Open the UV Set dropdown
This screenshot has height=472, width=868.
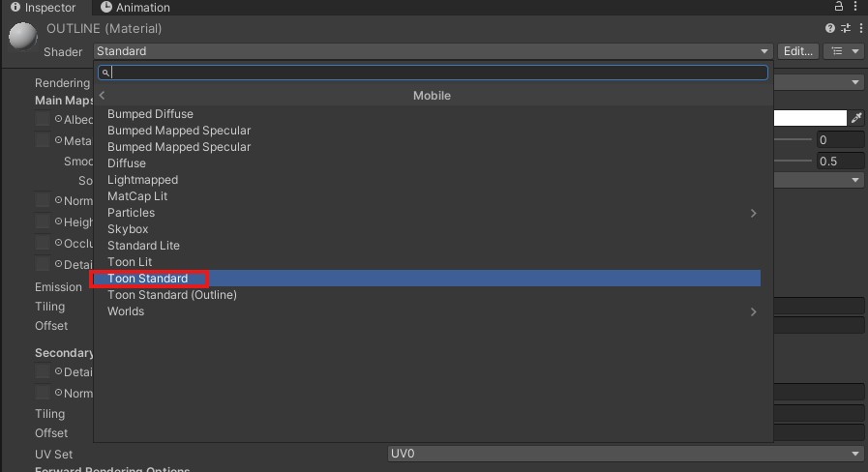pos(625,454)
